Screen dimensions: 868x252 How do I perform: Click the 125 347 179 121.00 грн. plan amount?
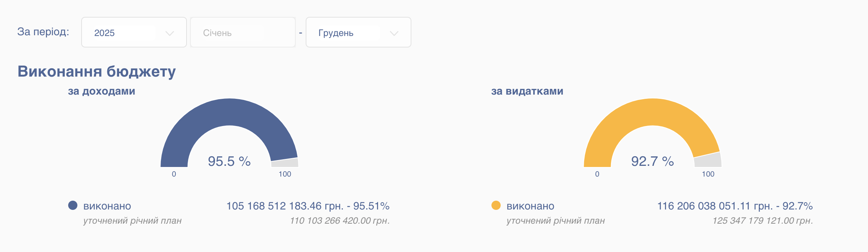click(x=762, y=221)
